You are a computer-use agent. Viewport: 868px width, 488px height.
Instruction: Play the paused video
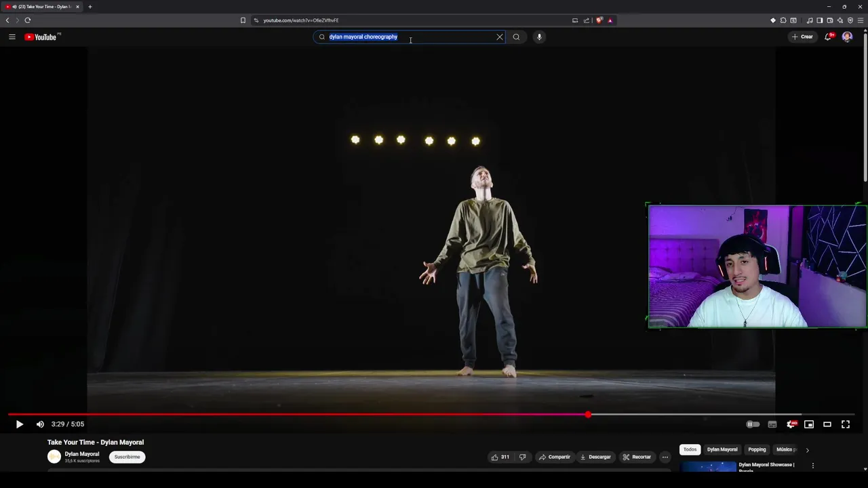(19, 424)
